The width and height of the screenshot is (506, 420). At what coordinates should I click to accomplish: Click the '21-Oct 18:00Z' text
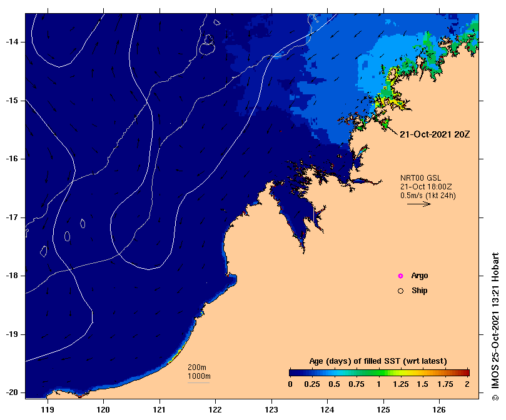point(426,187)
